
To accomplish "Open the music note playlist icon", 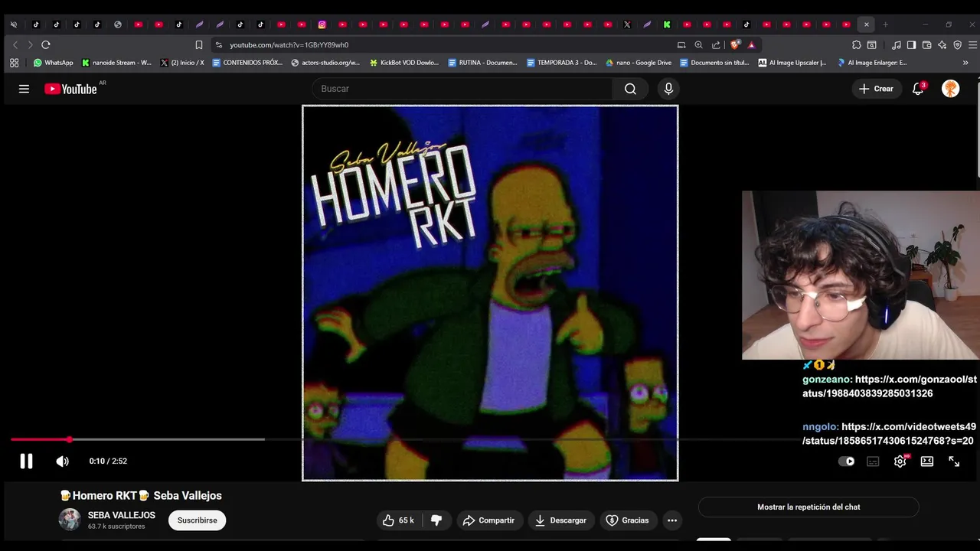I will [x=897, y=45].
